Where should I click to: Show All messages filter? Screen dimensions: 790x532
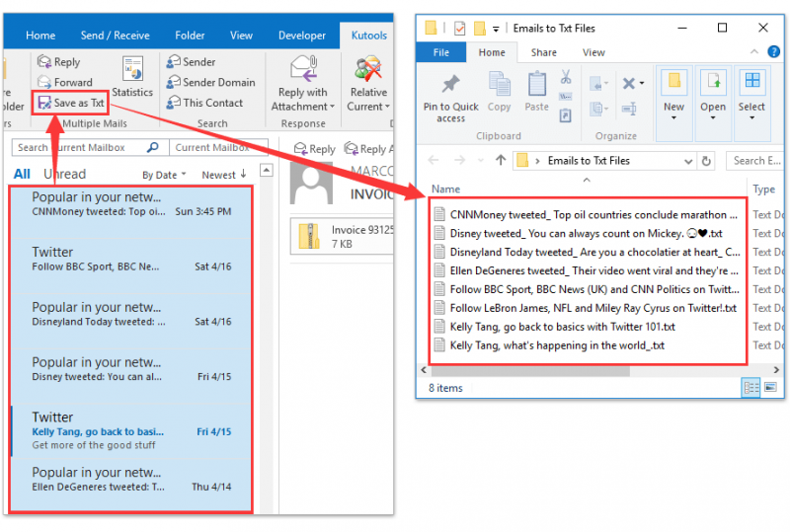(x=22, y=174)
